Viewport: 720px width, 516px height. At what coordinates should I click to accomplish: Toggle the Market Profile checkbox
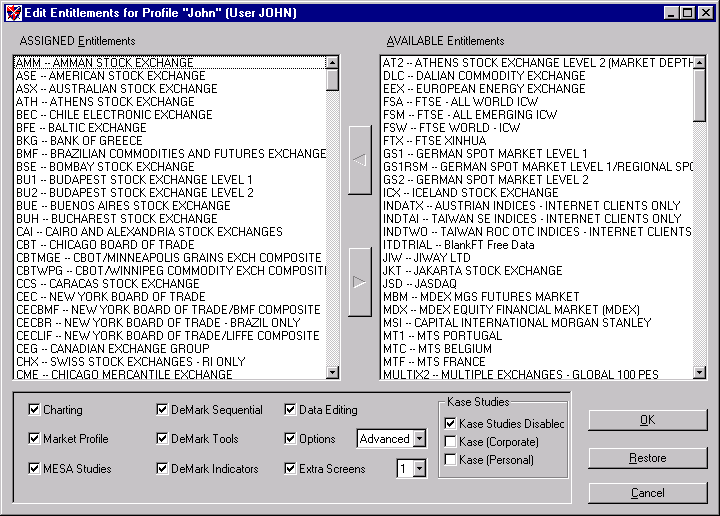pos(34,438)
